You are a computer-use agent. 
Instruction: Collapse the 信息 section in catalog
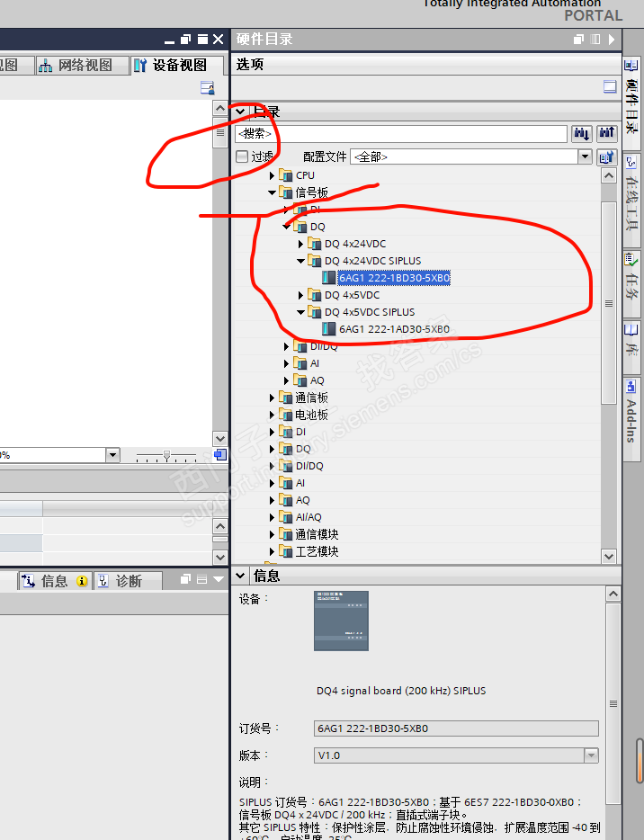pyautogui.click(x=240, y=576)
